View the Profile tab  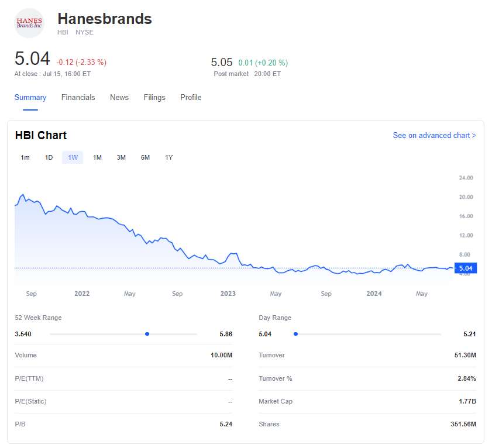click(x=191, y=98)
